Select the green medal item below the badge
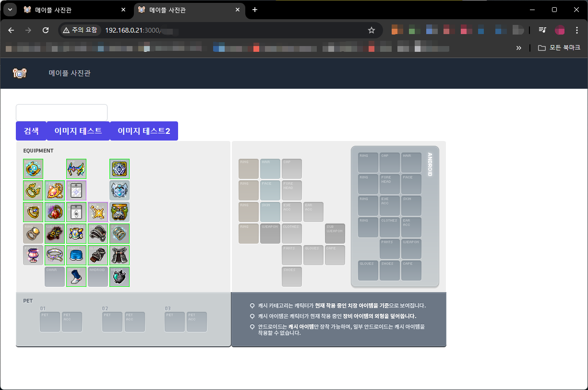Screen dimensions: 588x390 (120, 212)
